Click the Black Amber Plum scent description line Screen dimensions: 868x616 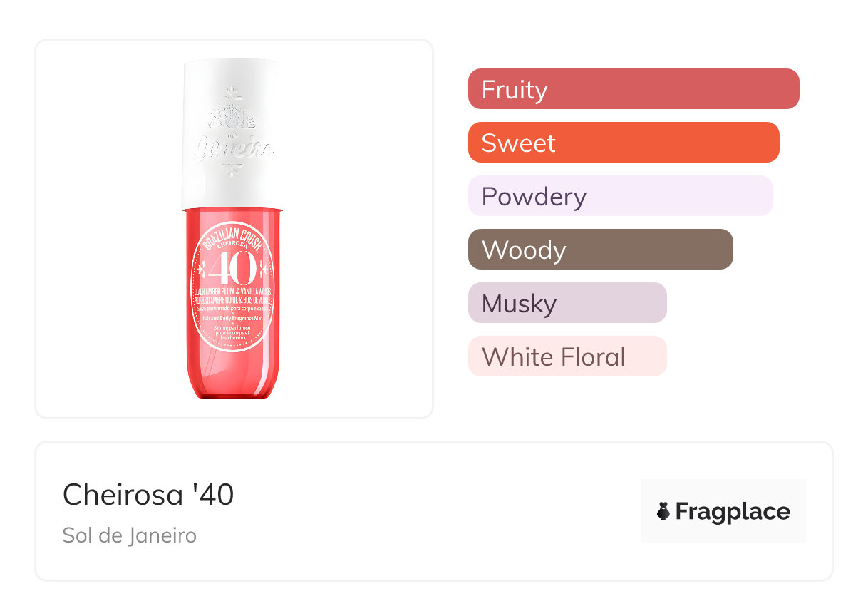point(233,293)
